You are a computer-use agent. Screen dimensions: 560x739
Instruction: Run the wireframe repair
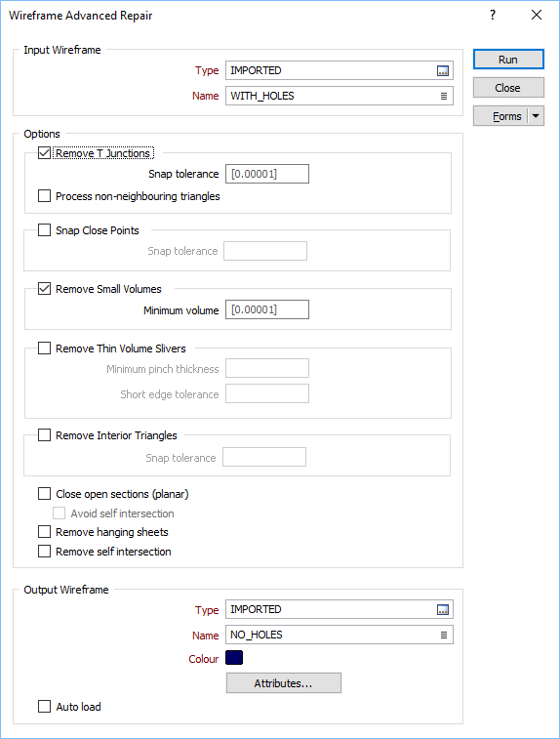coord(508,60)
